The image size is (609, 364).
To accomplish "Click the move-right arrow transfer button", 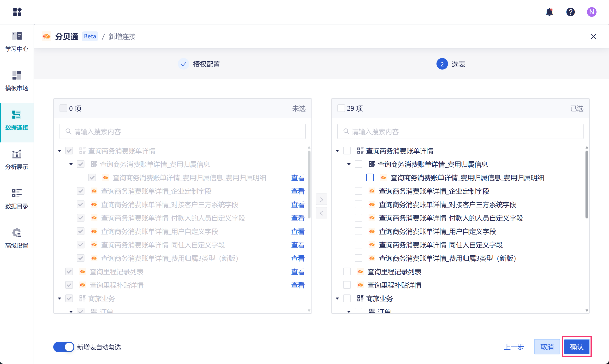I will tap(321, 200).
